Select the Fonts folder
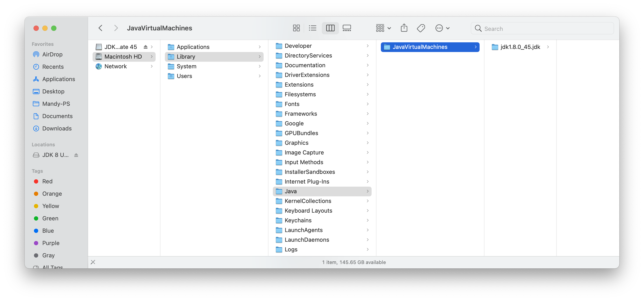 tap(322, 104)
